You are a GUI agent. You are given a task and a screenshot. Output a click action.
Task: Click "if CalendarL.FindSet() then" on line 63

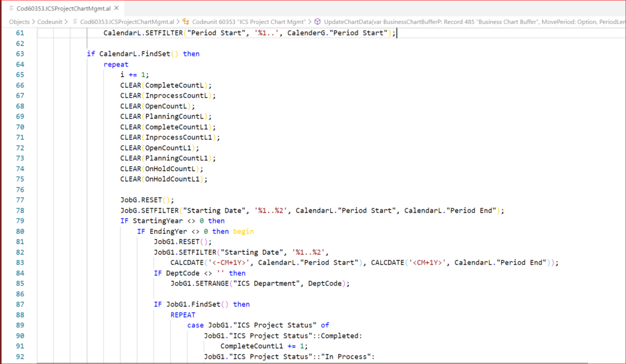(143, 54)
